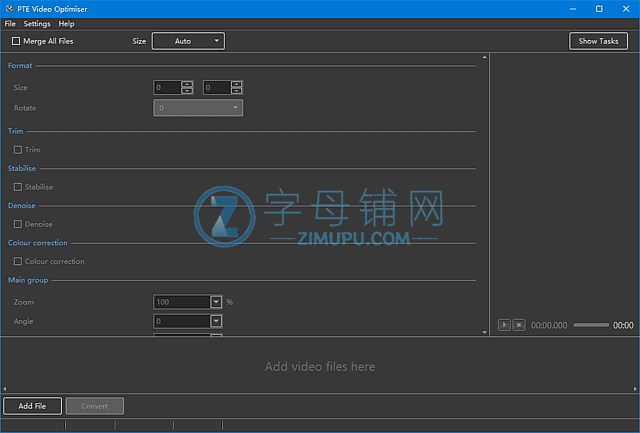Click the second Size height input field
The height and width of the screenshot is (433, 640).
coord(217,87)
